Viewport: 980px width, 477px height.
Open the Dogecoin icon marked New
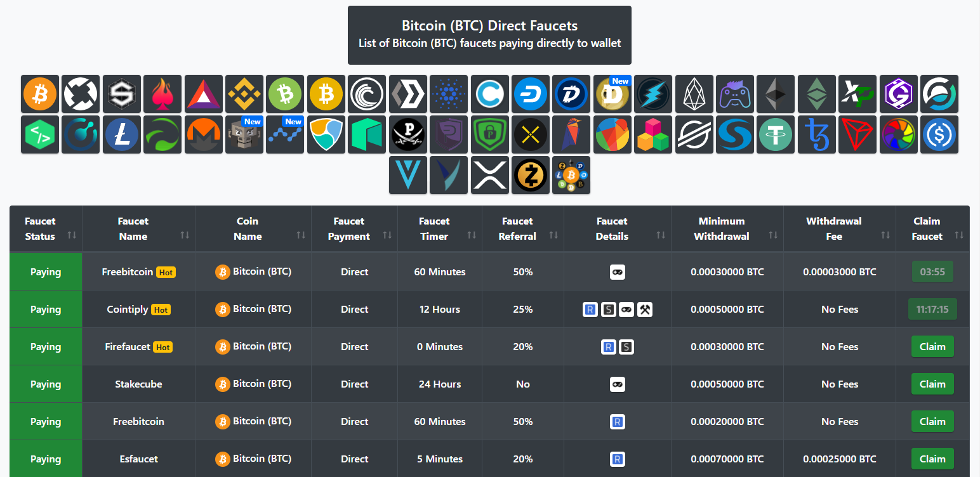tap(612, 94)
